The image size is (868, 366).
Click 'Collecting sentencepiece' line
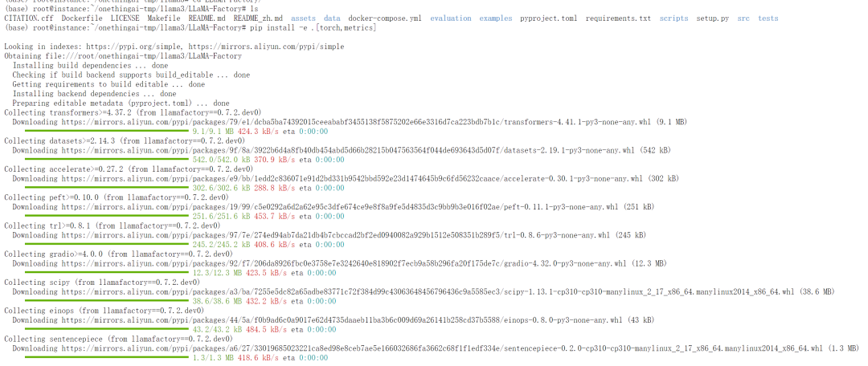click(118, 338)
